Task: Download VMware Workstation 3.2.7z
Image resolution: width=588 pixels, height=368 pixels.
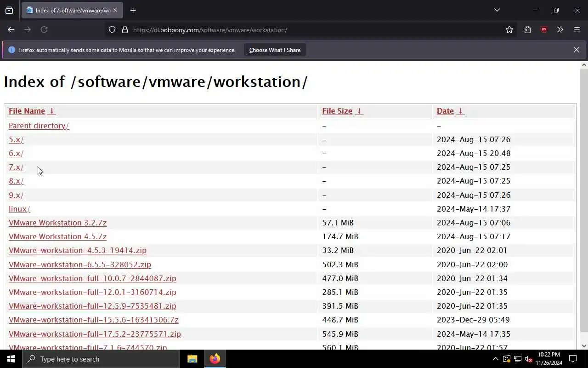Action: [x=57, y=223]
